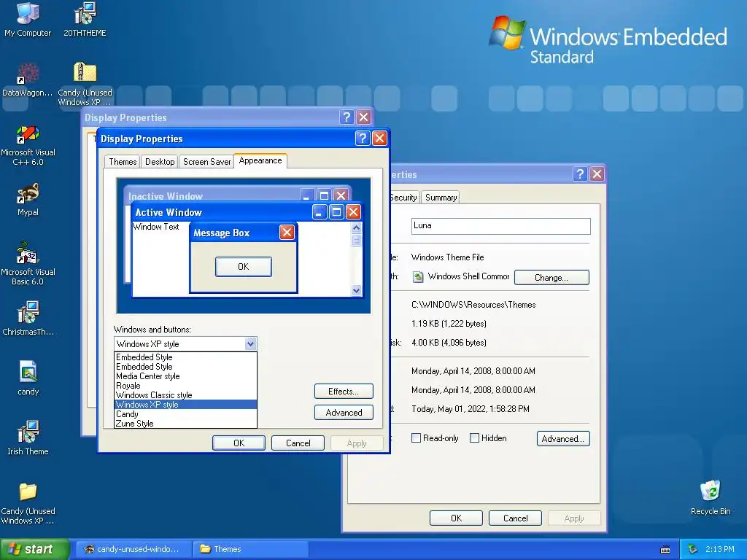747x560 pixels.
Task: Click OK in Display Properties dialog
Action: point(239,443)
